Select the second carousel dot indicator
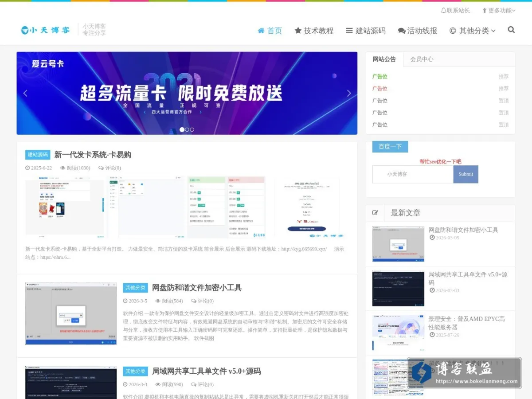532x399 pixels. [187, 129]
